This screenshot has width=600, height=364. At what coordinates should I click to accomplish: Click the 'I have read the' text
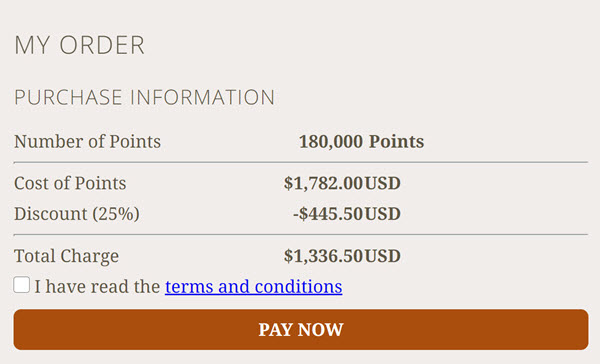[x=97, y=287]
